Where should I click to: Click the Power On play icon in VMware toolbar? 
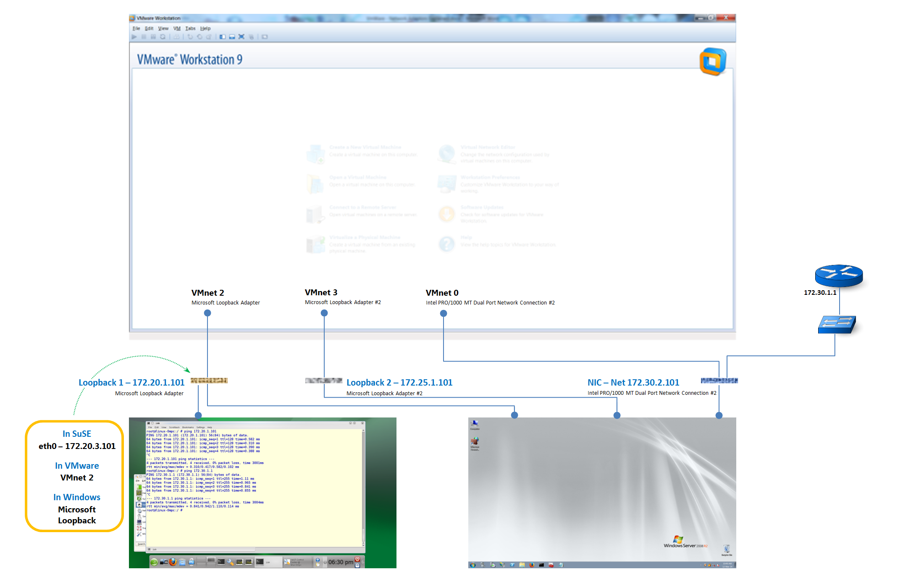click(x=134, y=37)
